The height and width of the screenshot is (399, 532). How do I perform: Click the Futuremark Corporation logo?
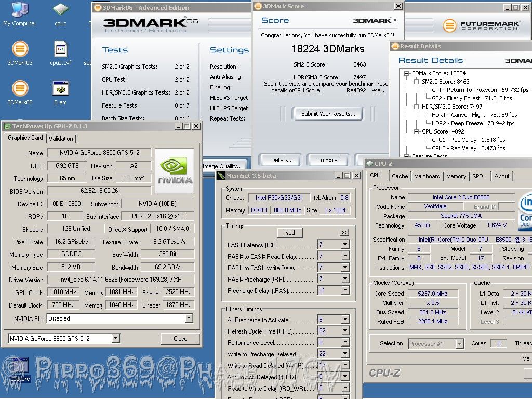click(x=481, y=25)
